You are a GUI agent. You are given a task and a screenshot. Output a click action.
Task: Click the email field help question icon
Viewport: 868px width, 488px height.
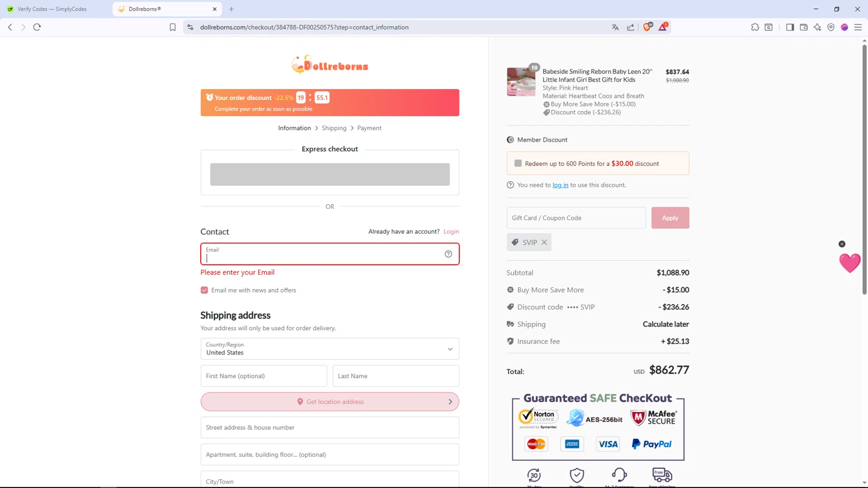pos(448,254)
